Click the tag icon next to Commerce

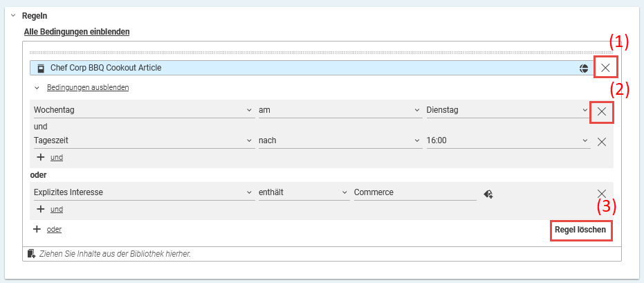pyautogui.click(x=488, y=194)
